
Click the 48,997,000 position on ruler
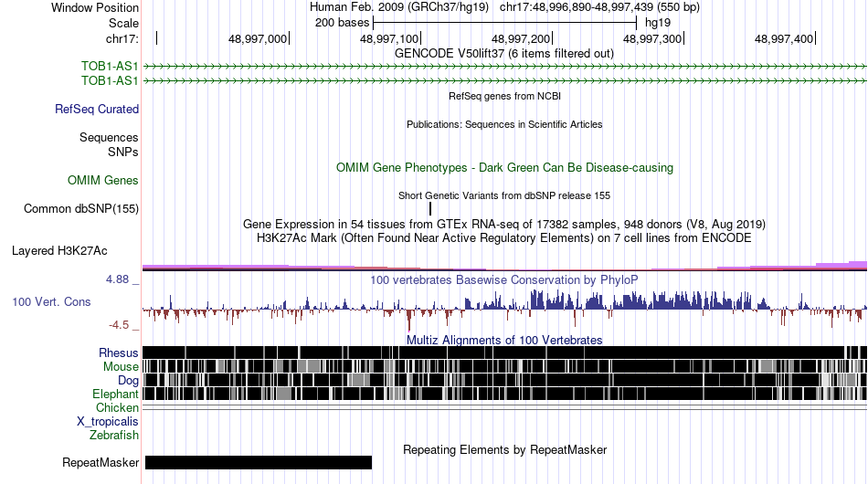(x=258, y=38)
